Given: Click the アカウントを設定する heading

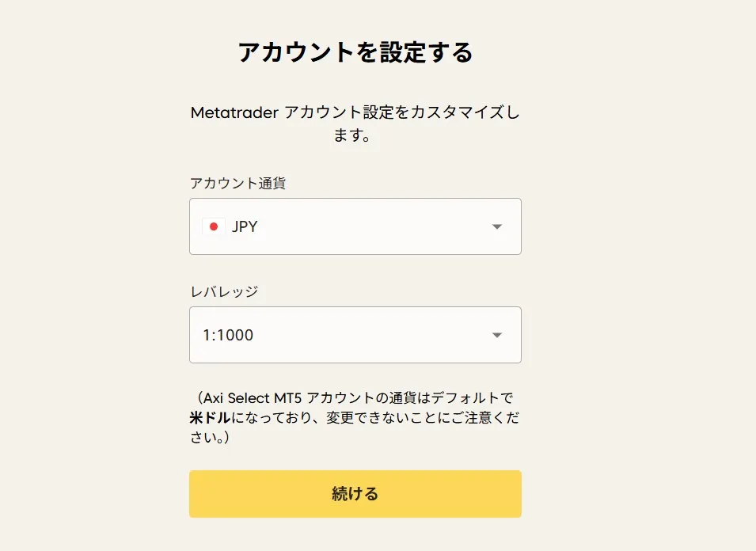Looking at the screenshot, I should [355, 52].
